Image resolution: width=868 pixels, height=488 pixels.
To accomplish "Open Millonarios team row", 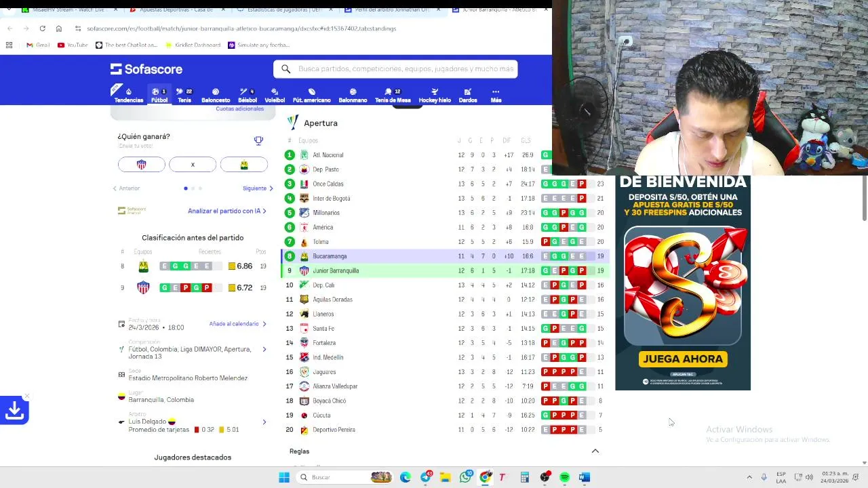I will [445, 213].
